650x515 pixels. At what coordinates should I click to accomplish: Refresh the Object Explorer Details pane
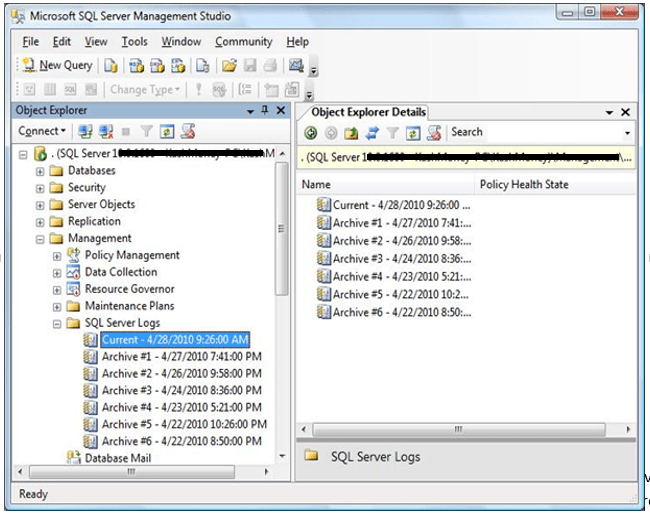coord(413,133)
